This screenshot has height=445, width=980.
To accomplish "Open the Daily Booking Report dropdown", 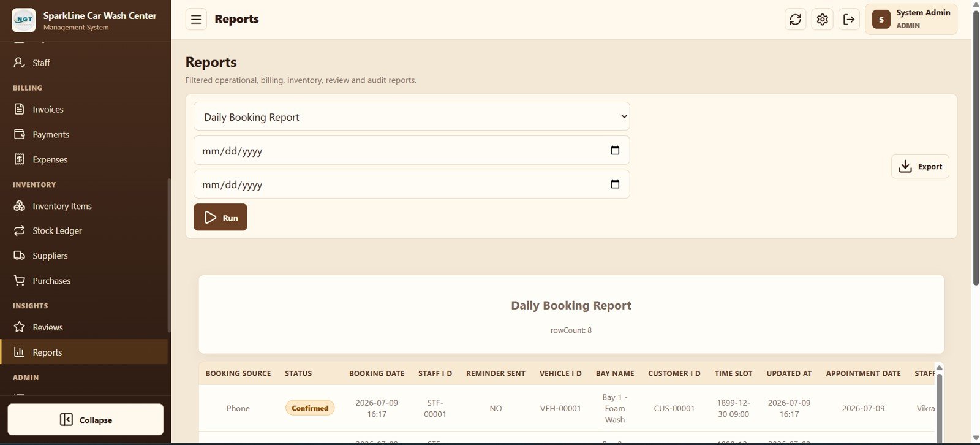I will (412, 116).
